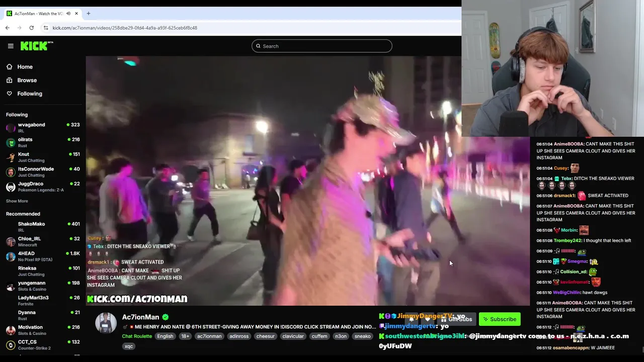Click Collision_xd username in chat

[x=574, y=272]
